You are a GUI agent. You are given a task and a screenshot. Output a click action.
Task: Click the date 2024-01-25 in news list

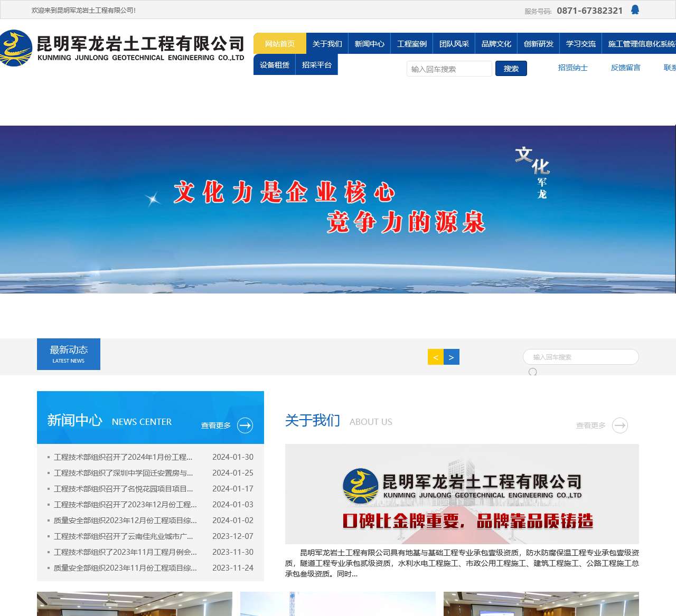pos(233,473)
